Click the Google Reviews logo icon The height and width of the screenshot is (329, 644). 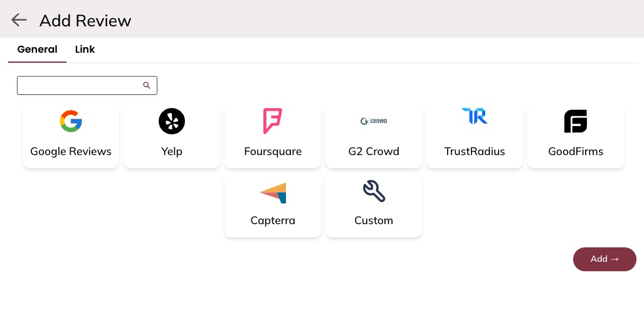[71, 121]
